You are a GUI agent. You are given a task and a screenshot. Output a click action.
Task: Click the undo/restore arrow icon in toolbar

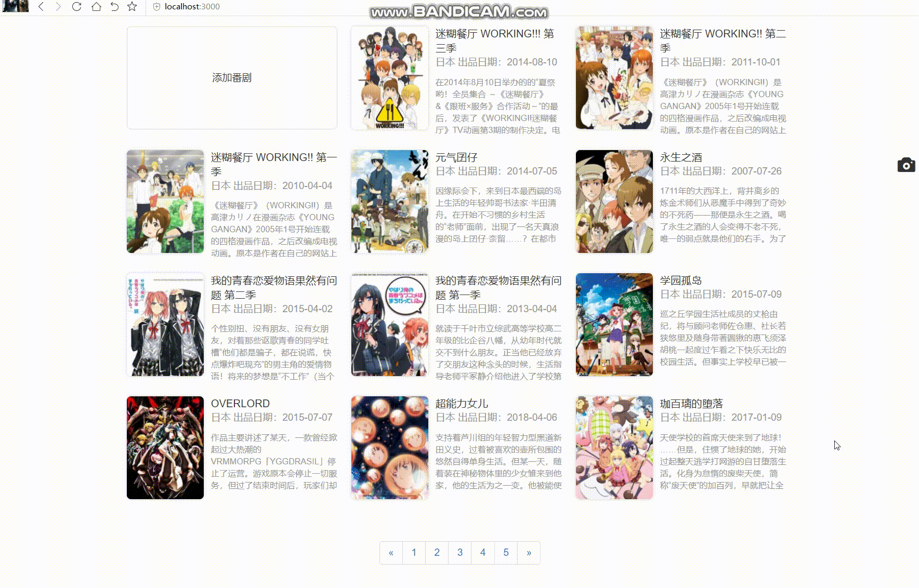(x=114, y=7)
